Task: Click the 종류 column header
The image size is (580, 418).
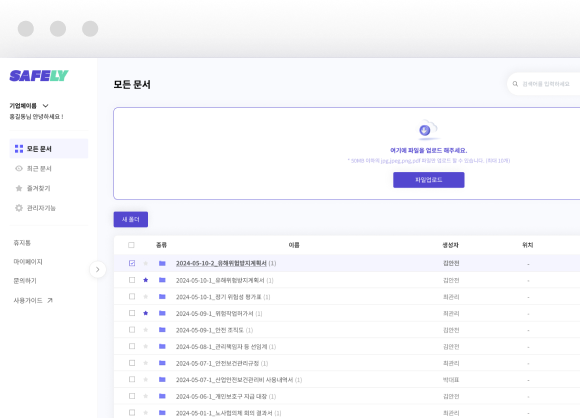Action: coord(162,245)
